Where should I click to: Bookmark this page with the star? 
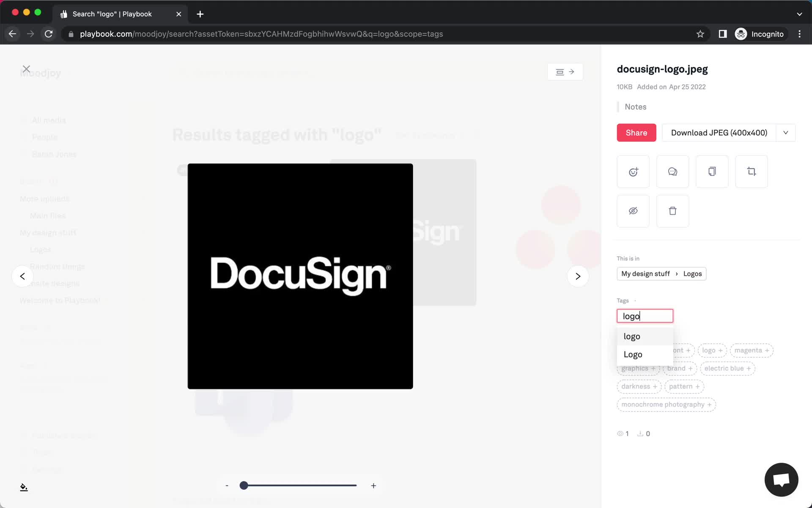(x=700, y=34)
